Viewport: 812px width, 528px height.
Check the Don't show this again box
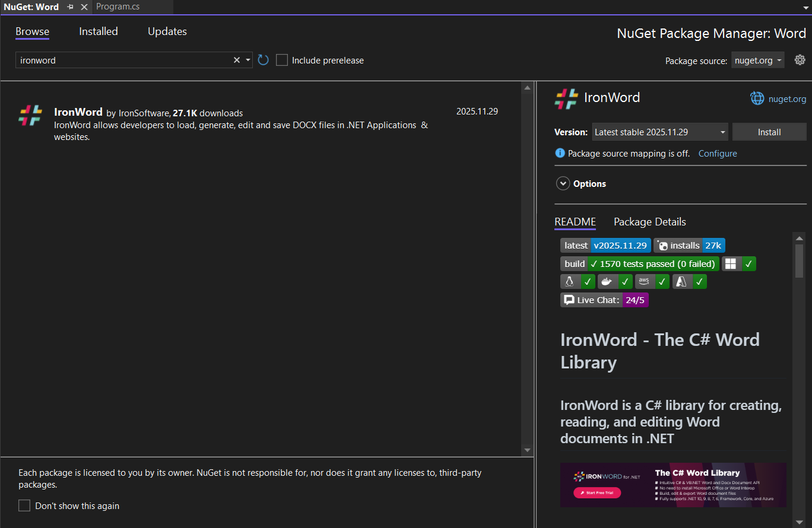coord(24,505)
